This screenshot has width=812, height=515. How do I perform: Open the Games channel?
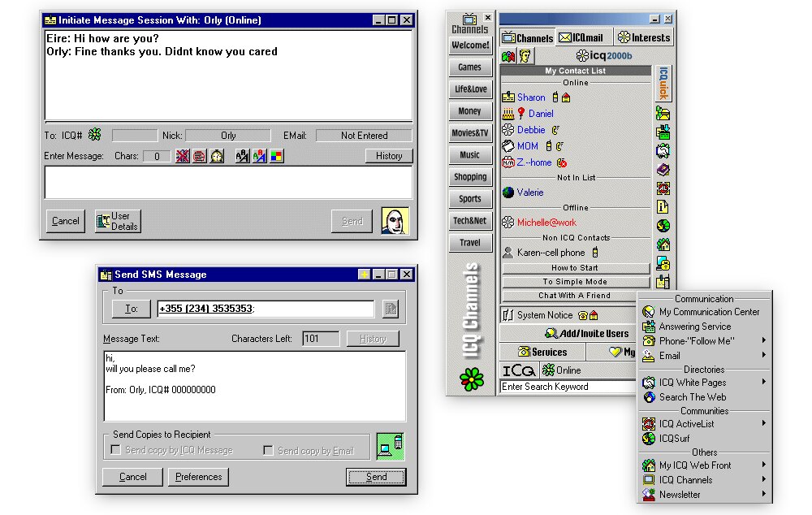click(469, 67)
